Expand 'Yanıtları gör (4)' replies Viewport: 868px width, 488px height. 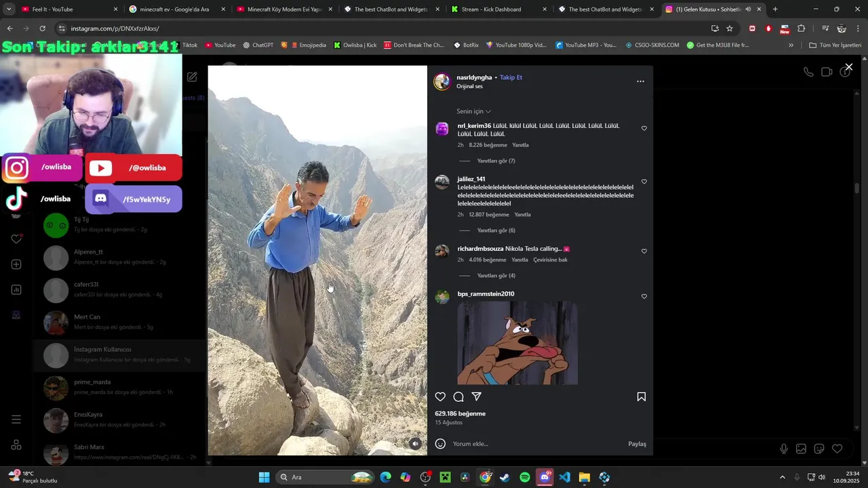tap(496, 276)
